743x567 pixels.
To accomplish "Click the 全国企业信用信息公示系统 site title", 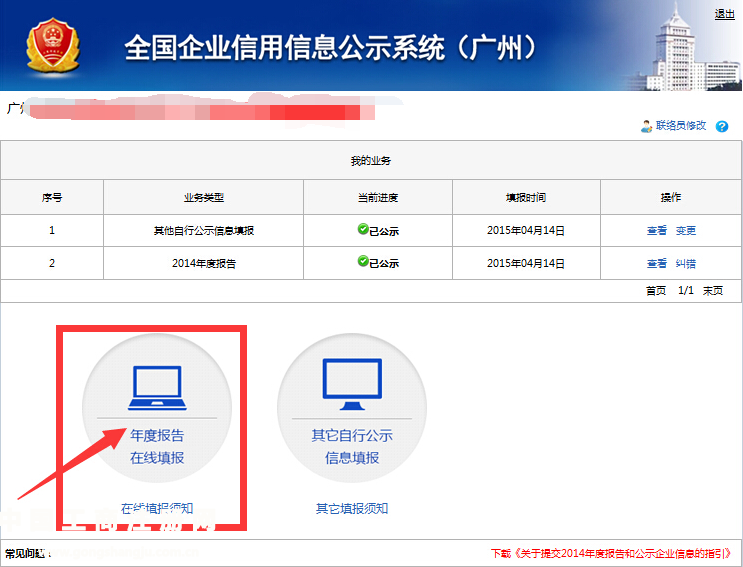I will [331, 48].
